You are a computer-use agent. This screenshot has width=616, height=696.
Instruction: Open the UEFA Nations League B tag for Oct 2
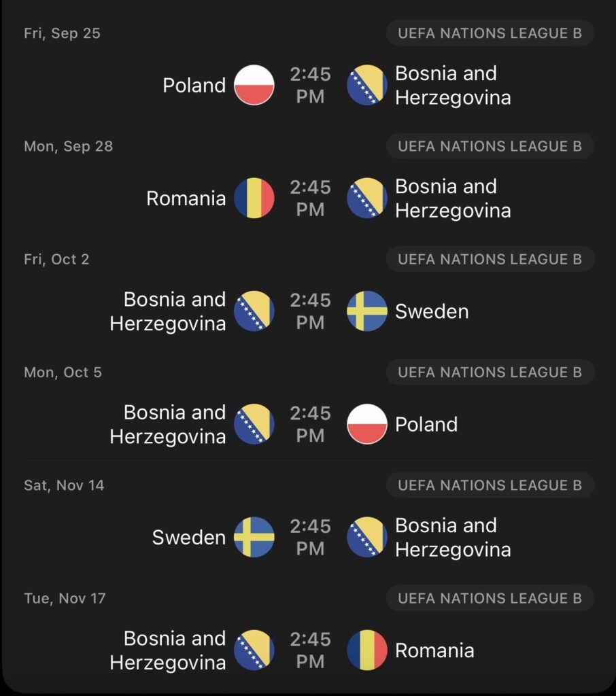click(x=490, y=259)
